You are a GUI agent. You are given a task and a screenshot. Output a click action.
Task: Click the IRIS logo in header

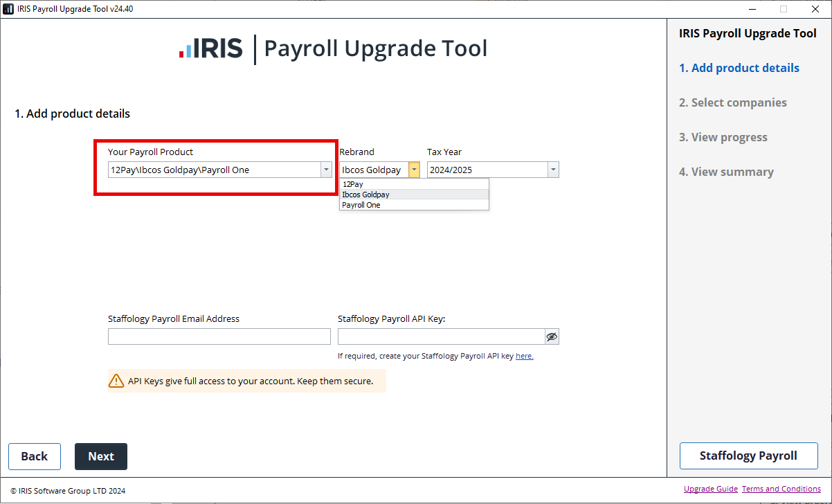click(211, 48)
